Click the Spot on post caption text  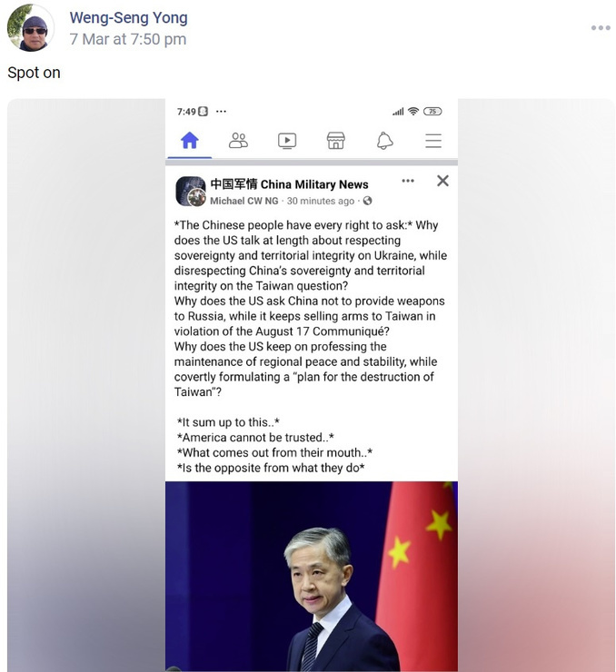[34, 73]
